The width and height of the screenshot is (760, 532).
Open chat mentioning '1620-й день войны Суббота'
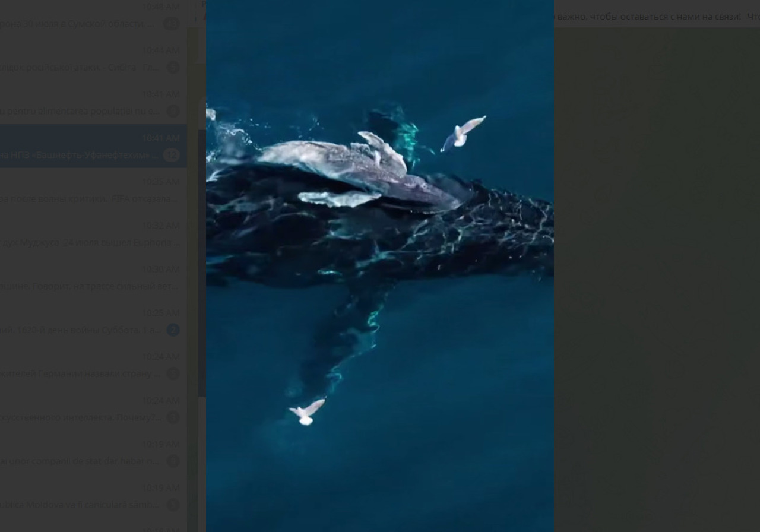click(93, 321)
